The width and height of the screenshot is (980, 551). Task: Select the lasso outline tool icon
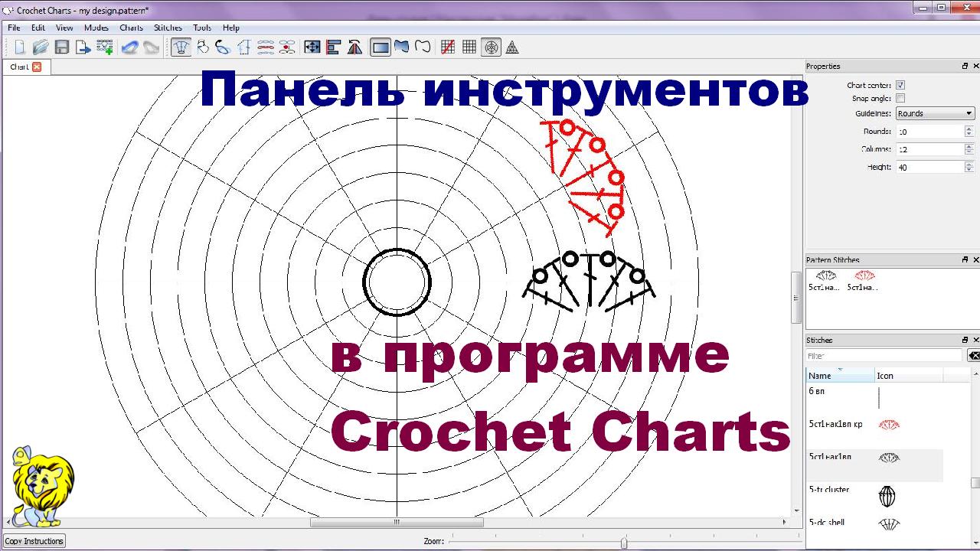click(x=423, y=47)
